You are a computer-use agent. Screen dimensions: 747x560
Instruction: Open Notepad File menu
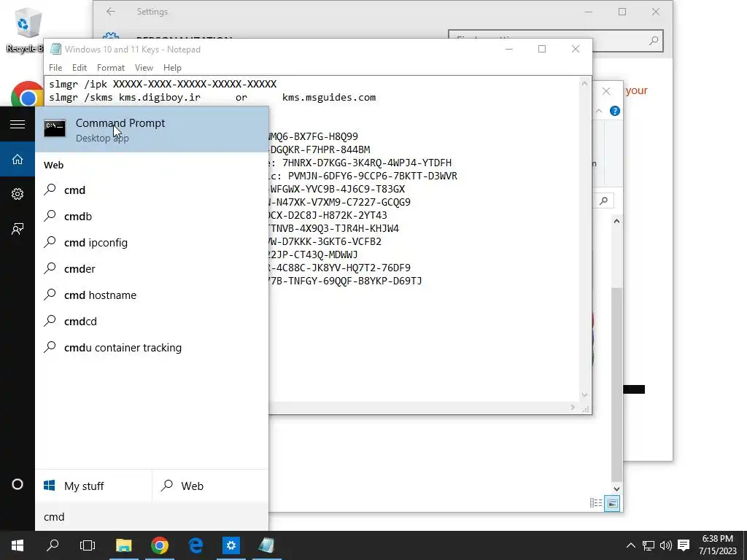pos(55,68)
